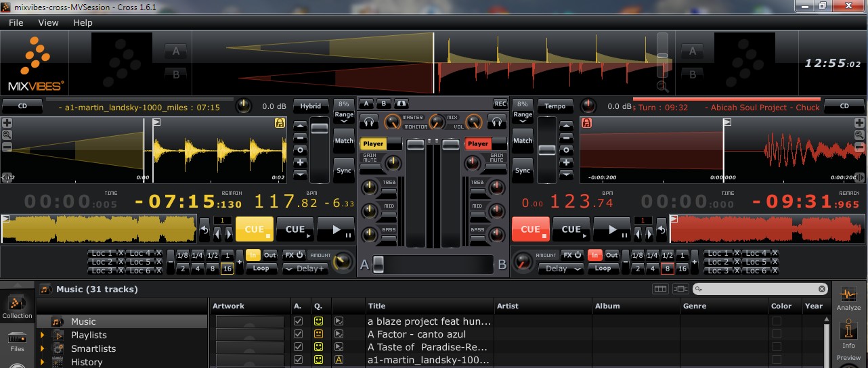Viewport: 868px width, 368px height.
Task: Click the crossfader handle near A
Action: click(378, 264)
